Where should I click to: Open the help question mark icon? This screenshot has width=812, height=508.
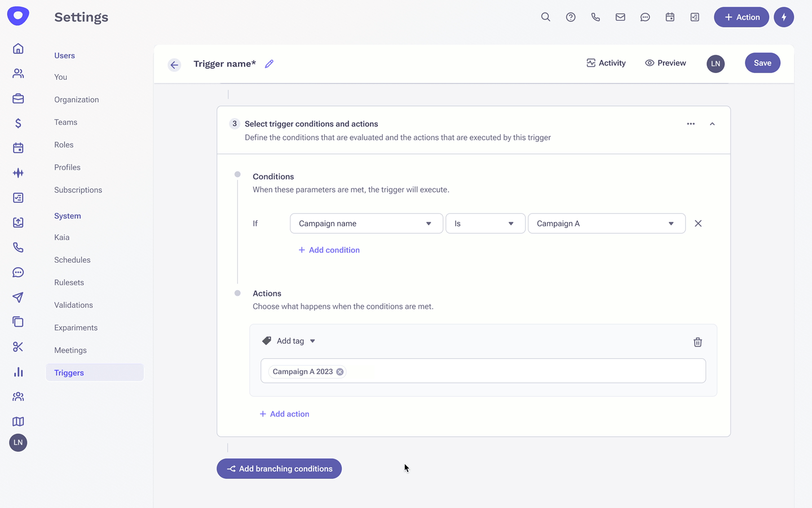coord(571,17)
